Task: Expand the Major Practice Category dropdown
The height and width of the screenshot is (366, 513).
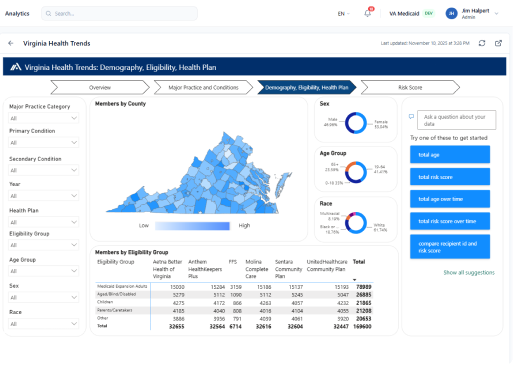Action: click(43, 118)
